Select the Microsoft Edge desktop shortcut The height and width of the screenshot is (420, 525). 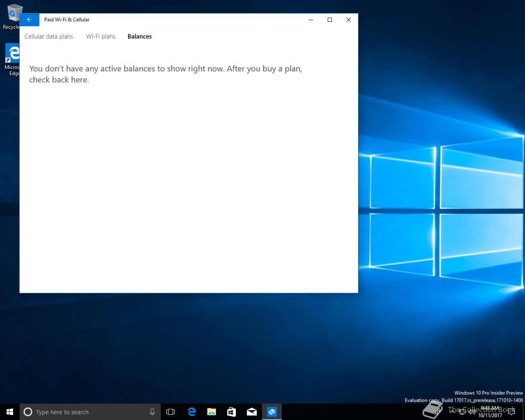[13, 60]
